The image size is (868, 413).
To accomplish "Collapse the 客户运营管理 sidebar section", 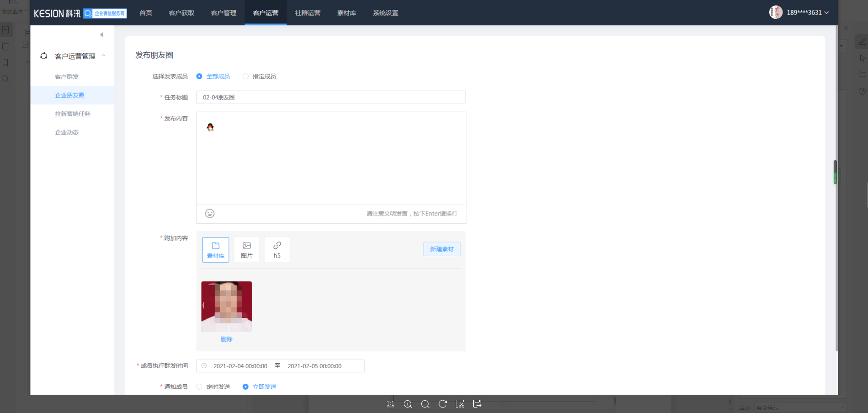I will click(103, 56).
